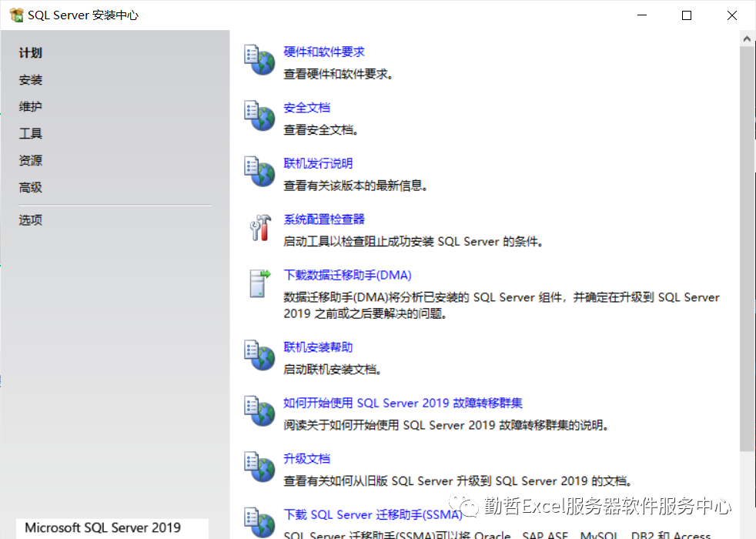Viewport: 756px width, 539px height.
Task: Click the scrollbar up arrow
Action: [747, 39]
